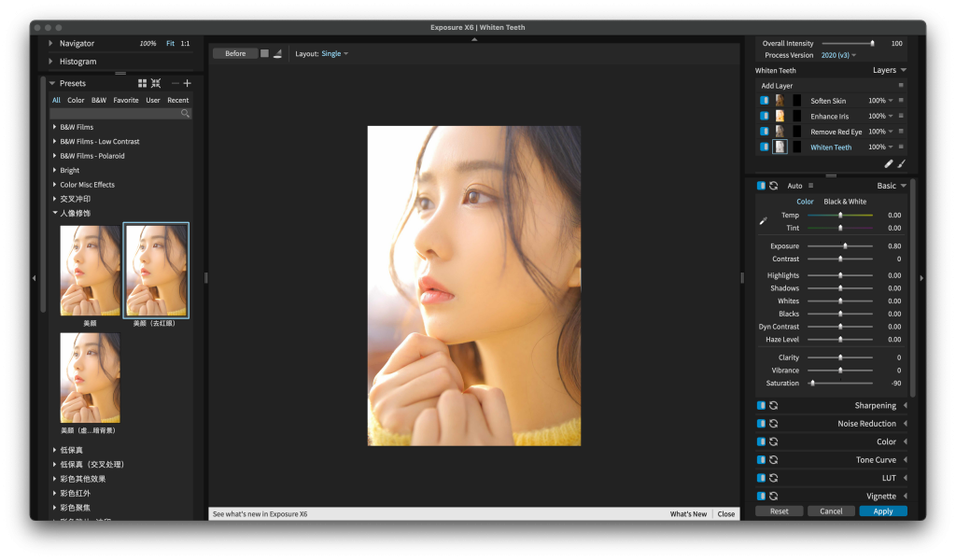This screenshot has width=956, height=560.
Task: Toggle the Whiten Teeth layer
Action: (764, 147)
